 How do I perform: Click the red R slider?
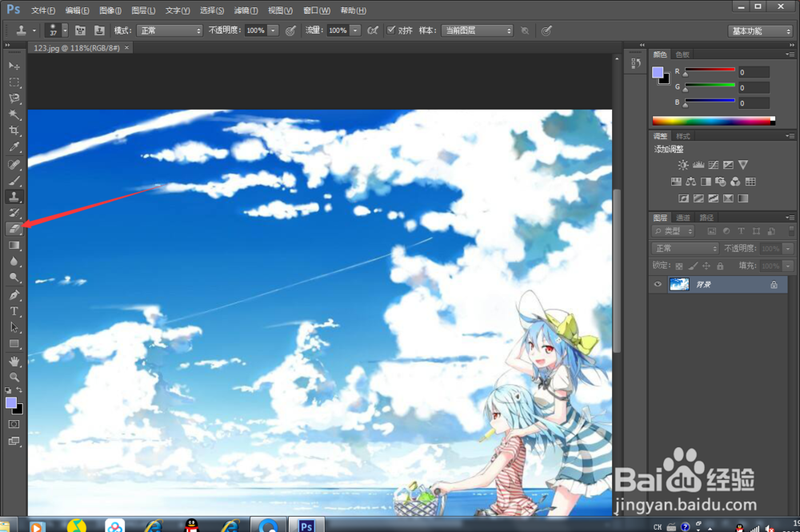709,70
